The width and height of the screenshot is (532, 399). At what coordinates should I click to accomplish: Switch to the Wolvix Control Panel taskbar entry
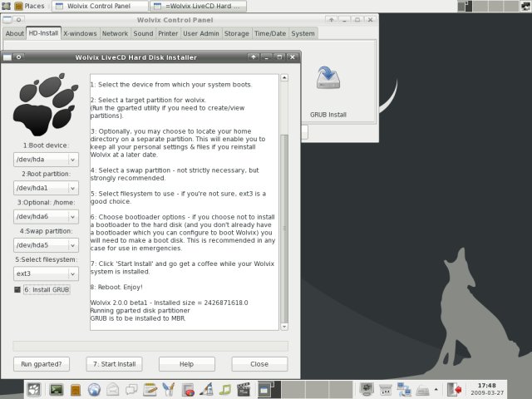[100, 6]
